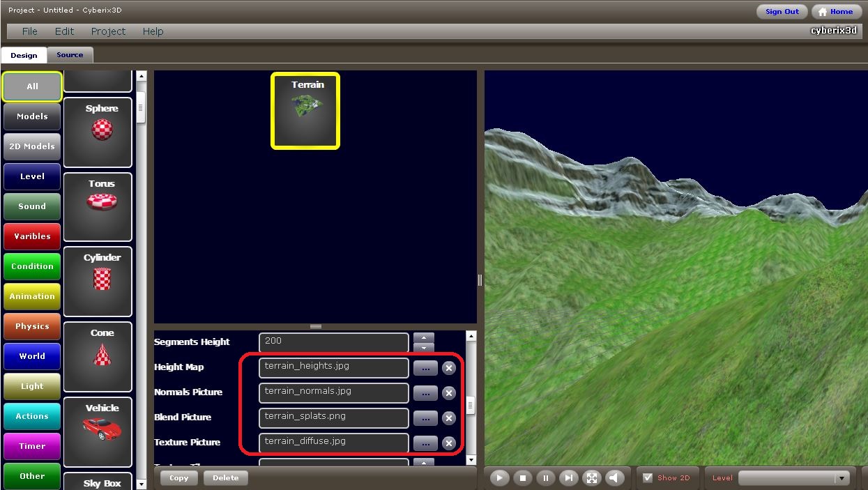This screenshot has height=490, width=868.
Task: Click the properties panel scrollbar down arrow
Action: point(471,460)
